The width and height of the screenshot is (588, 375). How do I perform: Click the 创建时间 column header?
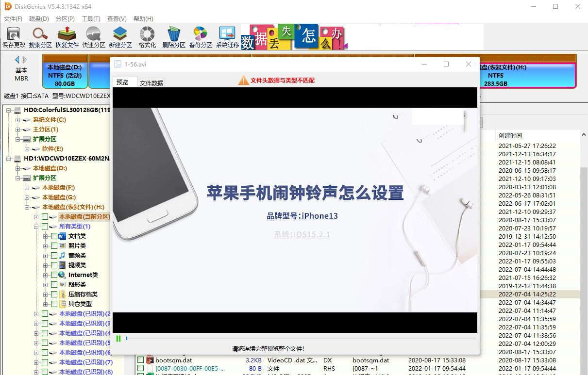pos(537,135)
